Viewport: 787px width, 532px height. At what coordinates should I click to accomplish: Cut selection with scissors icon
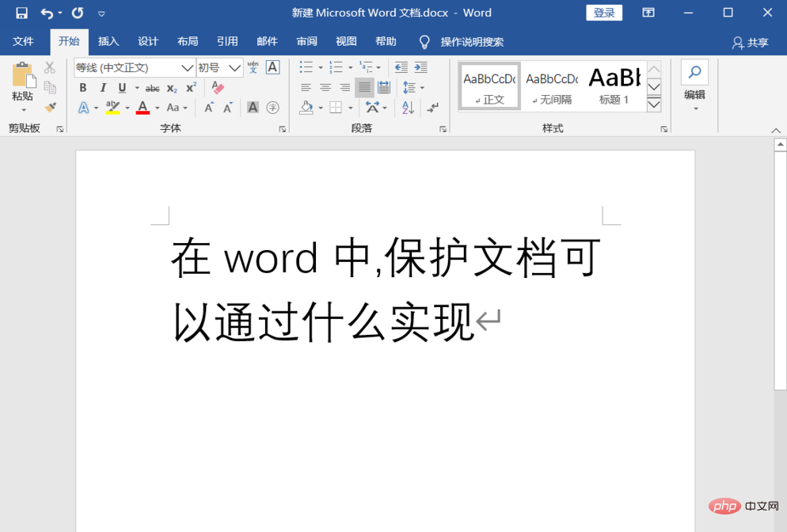pyautogui.click(x=50, y=67)
